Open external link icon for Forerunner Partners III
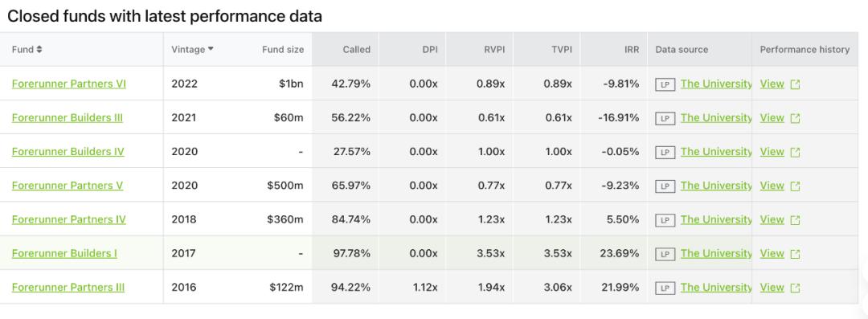Viewport: 868px width, 319px height. coord(796,288)
